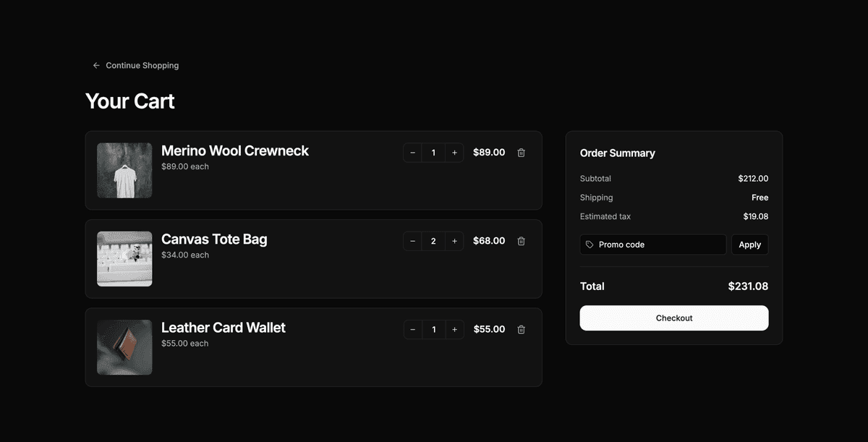Delete Canvas Tote Bag via trash icon
This screenshot has height=442, width=868.
(x=521, y=241)
